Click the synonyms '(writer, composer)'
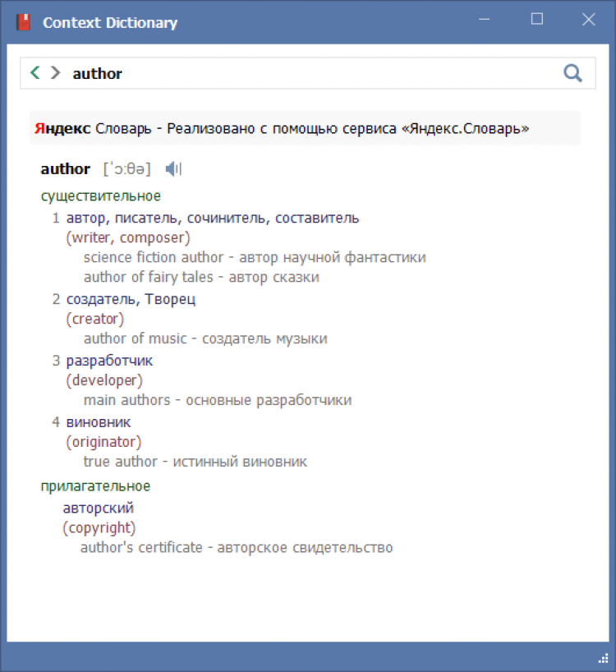The width and height of the screenshot is (616, 672). (128, 237)
